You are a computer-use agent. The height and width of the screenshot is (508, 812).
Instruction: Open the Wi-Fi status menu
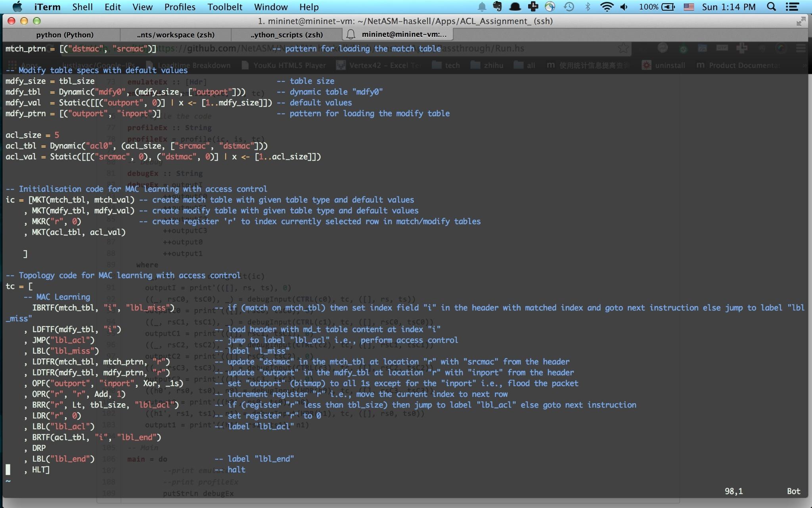(607, 7)
